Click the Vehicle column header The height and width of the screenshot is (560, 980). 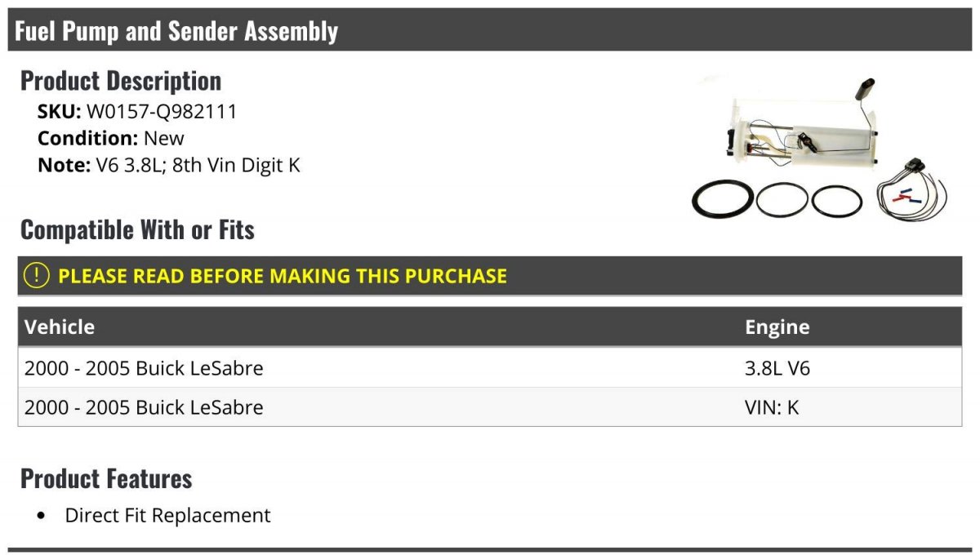tap(60, 327)
